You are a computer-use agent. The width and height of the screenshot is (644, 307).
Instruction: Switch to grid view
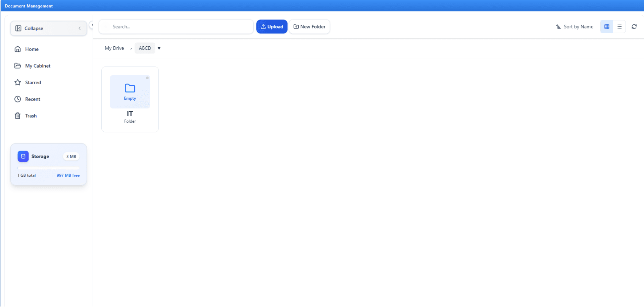pos(606,27)
